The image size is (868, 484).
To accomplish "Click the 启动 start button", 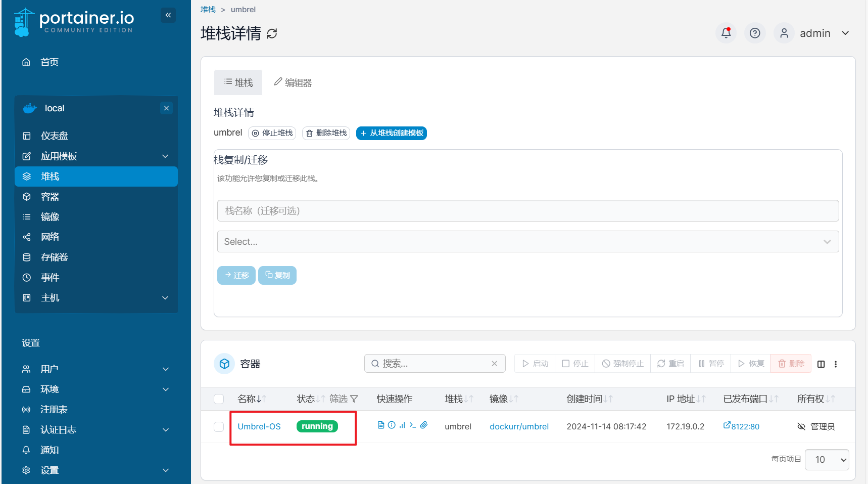I will (x=535, y=364).
